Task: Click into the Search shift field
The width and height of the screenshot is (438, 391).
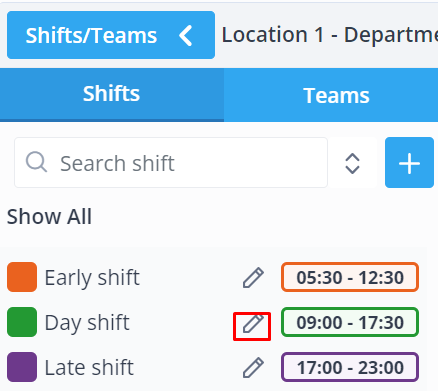Action: point(171,163)
